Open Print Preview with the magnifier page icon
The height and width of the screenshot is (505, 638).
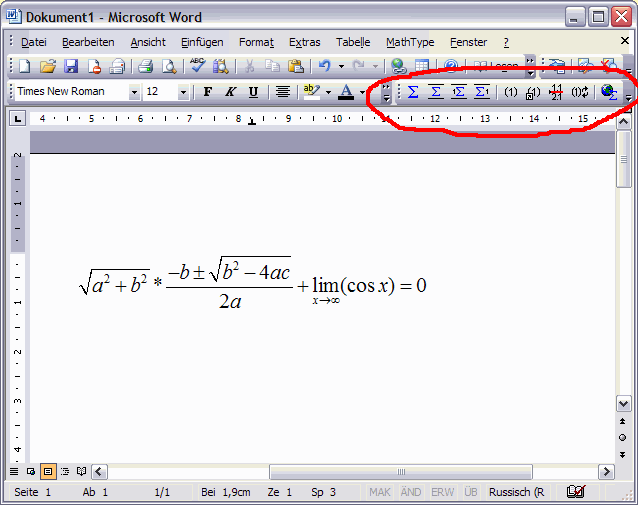point(169,66)
